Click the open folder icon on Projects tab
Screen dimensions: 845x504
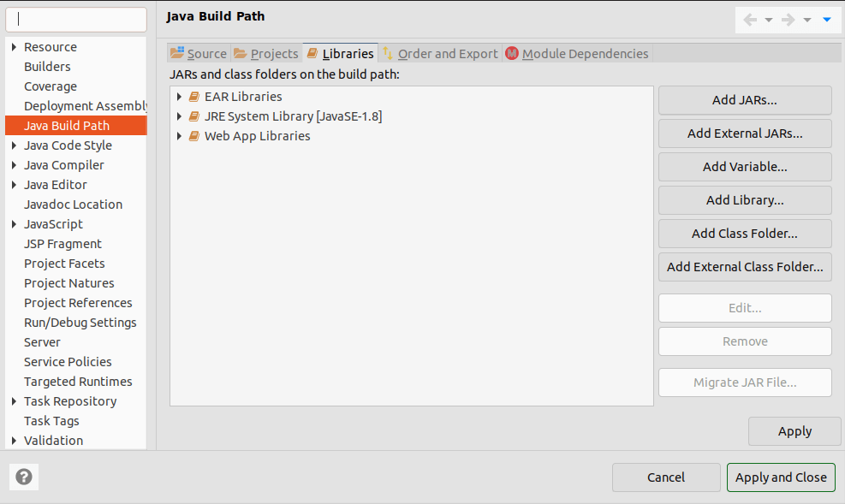coord(239,52)
